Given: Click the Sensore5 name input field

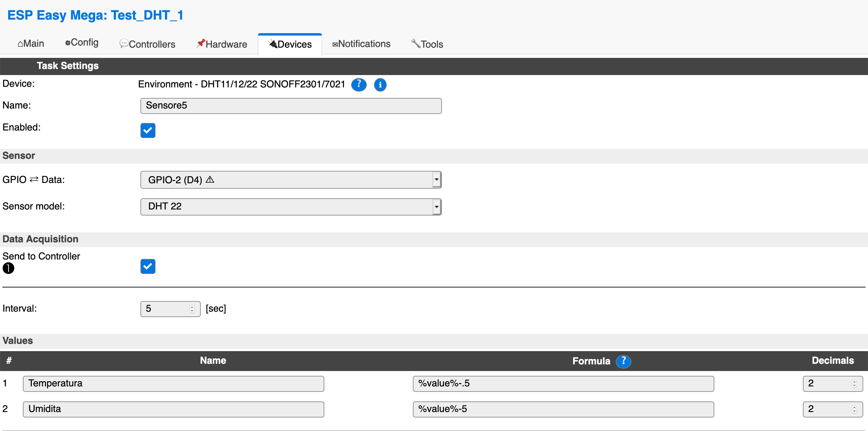Looking at the screenshot, I should (x=291, y=106).
